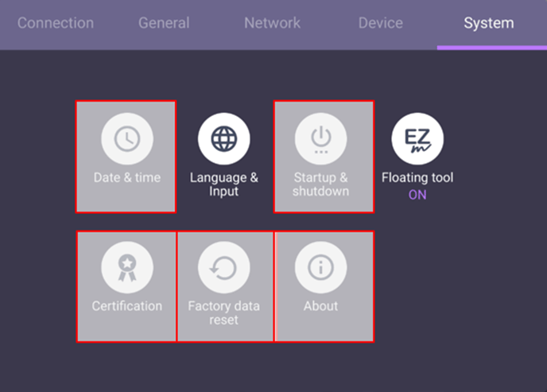This screenshot has height=392, width=547.
Task: Click the "Date & time" text label
Action: (126, 178)
